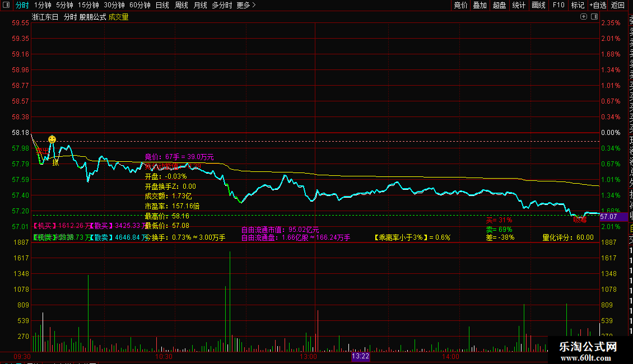Click the 叠加 overlay button
Image resolution: width=633 pixels, height=364 pixels.
(480, 5)
